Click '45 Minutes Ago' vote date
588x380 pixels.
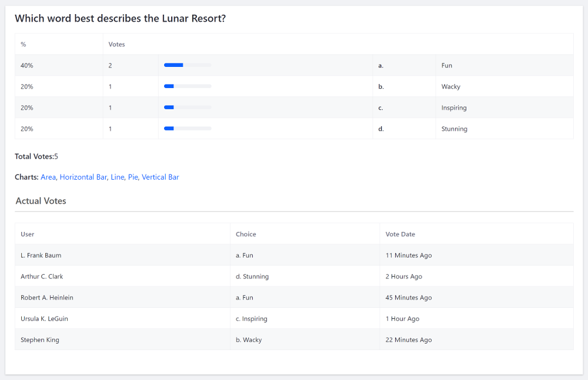pyautogui.click(x=409, y=298)
